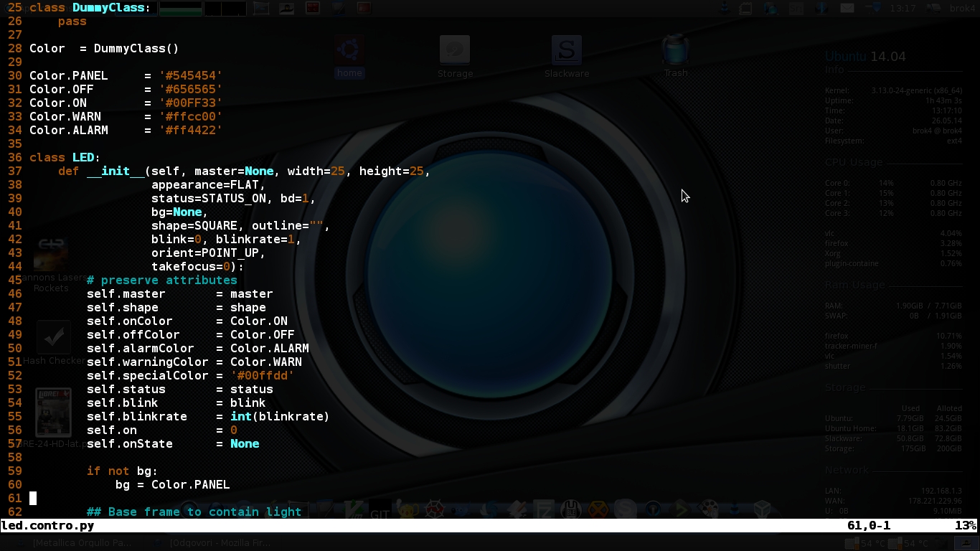Switch to the Metallica Orgullo taskbar window
Screen dimensions: 980x551
pos(83,543)
